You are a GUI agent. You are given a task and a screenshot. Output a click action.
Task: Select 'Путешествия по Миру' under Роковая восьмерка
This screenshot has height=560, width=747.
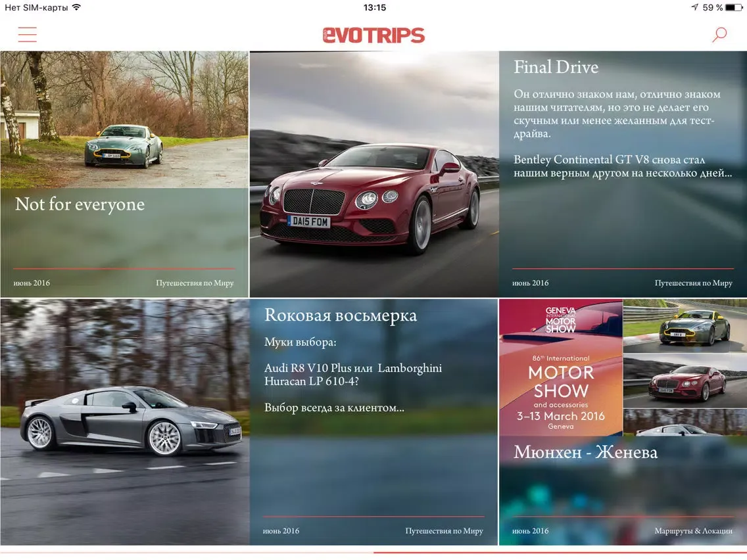pos(444,530)
